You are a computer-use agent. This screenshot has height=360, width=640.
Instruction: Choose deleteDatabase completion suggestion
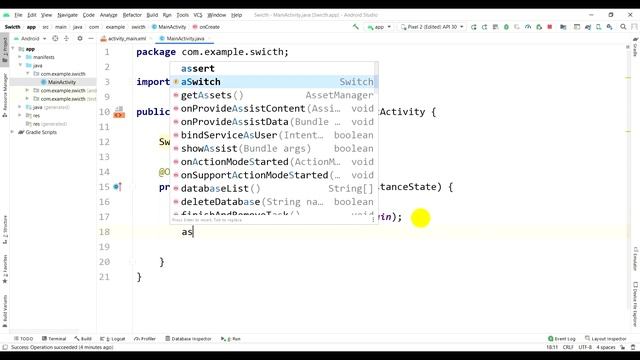[x=274, y=202]
